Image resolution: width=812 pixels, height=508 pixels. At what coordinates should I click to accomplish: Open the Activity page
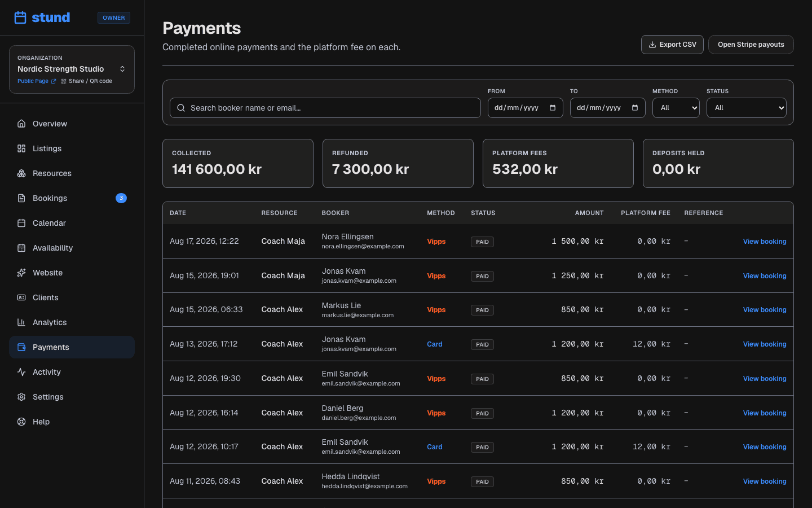[x=72, y=372]
